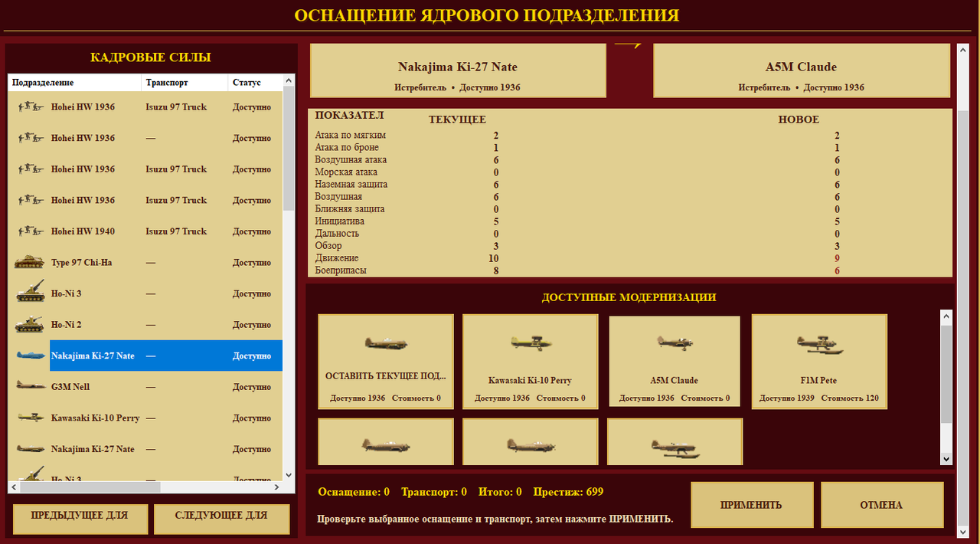Select the Hohei HW 1936 row without transport

pos(145,138)
